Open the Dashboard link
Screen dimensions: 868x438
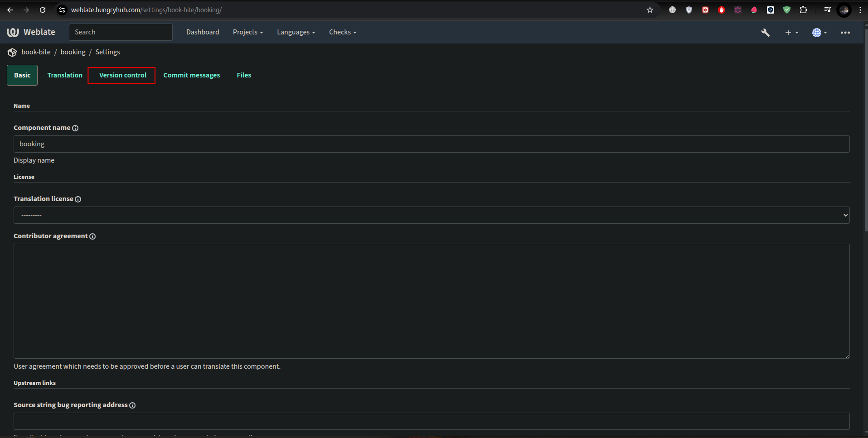203,32
